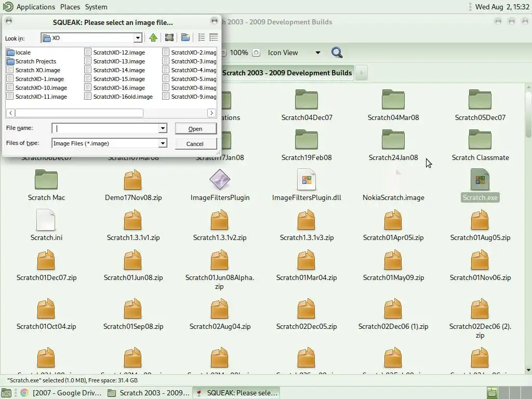Select the ImageFiltersPlugin.dll file
The height and width of the screenshot is (399, 532).
(x=307, y=185)
